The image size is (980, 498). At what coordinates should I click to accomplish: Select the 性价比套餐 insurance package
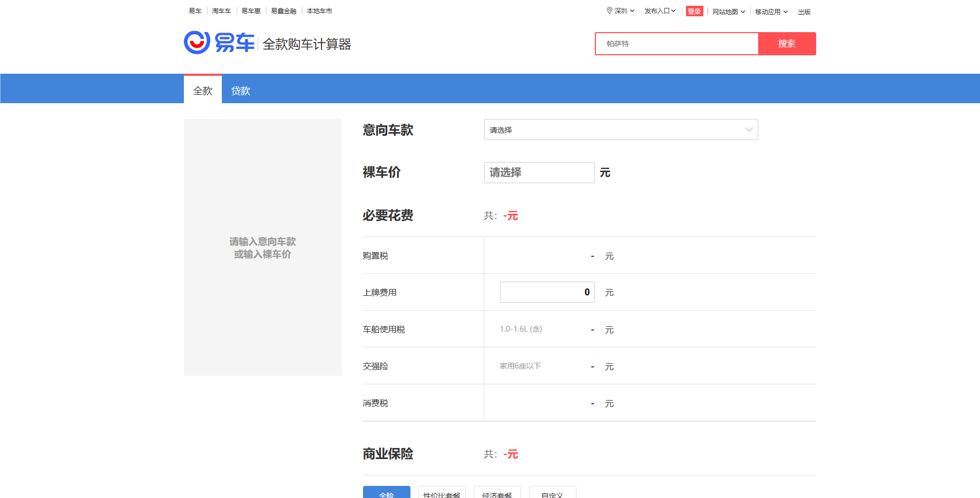tap(442, 494)
